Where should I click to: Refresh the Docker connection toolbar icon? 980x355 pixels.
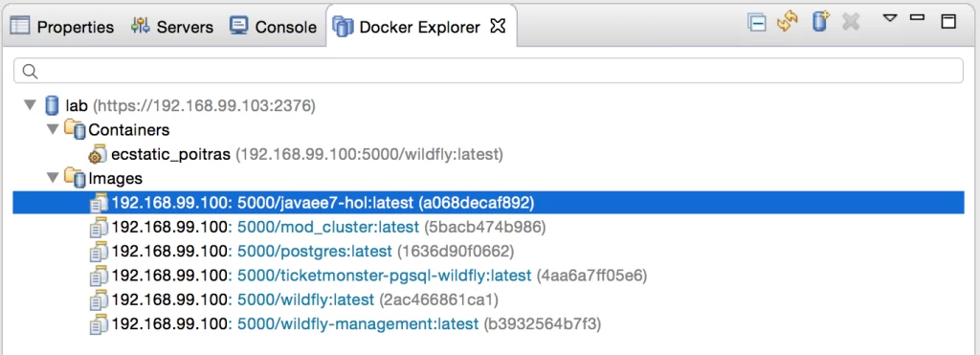pyautogui.click(x=788, y=22)
